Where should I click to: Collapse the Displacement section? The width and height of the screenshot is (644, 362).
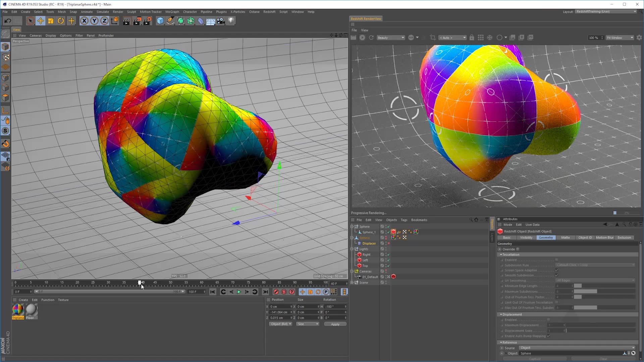(x=501, y=314)
